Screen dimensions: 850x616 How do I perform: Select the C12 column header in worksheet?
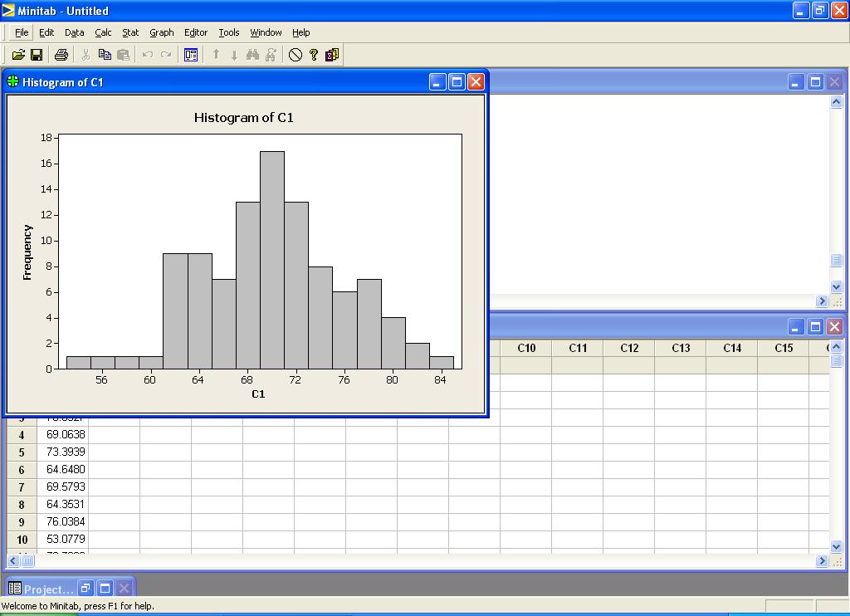point(629,348)
